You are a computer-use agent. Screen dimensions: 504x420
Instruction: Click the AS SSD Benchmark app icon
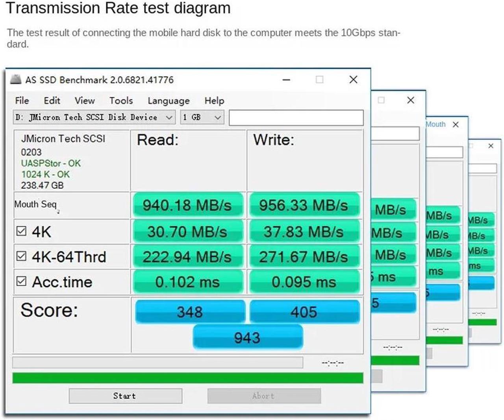pyautogui.click(x=16, y=80)
